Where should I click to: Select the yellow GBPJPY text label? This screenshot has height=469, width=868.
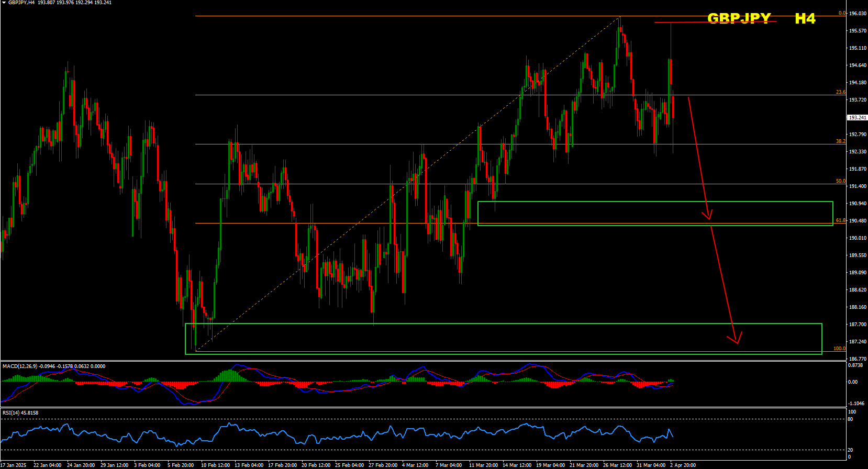(x=739, y=18)
